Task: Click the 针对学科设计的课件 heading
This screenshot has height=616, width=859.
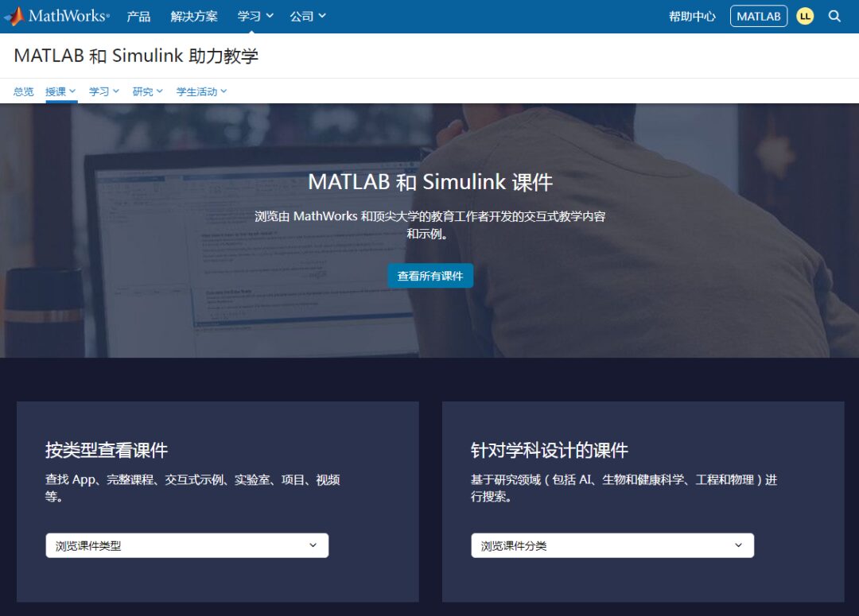Action: point(549,450)
